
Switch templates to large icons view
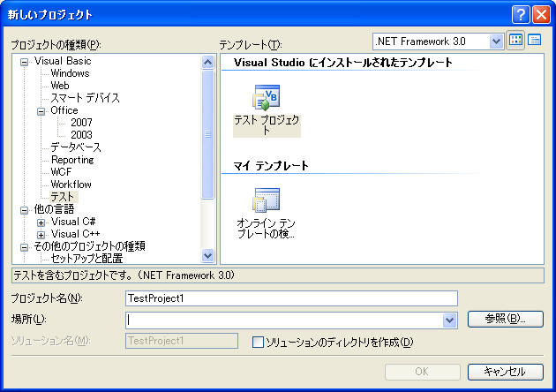pyautogui.click(x=515, y=41)
